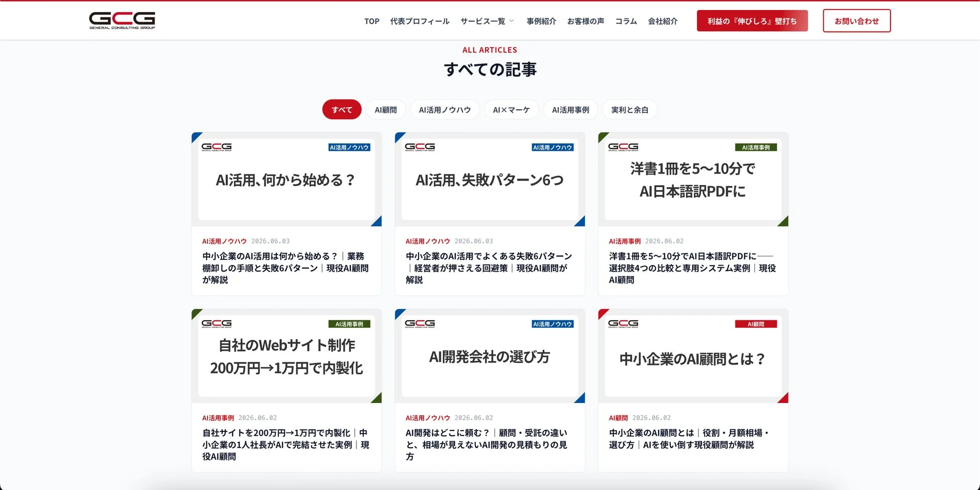The width and height of the screenshot is (980, 490).
Task: Select the すべて filter pill
Action: point(342,110)
